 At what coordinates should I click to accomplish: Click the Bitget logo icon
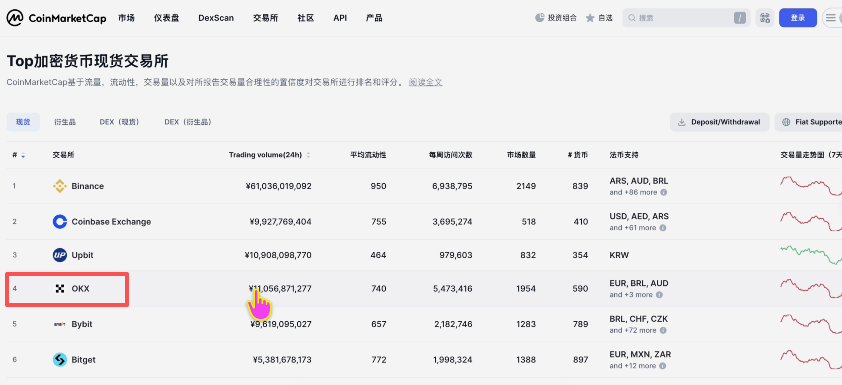click(60, 360)
